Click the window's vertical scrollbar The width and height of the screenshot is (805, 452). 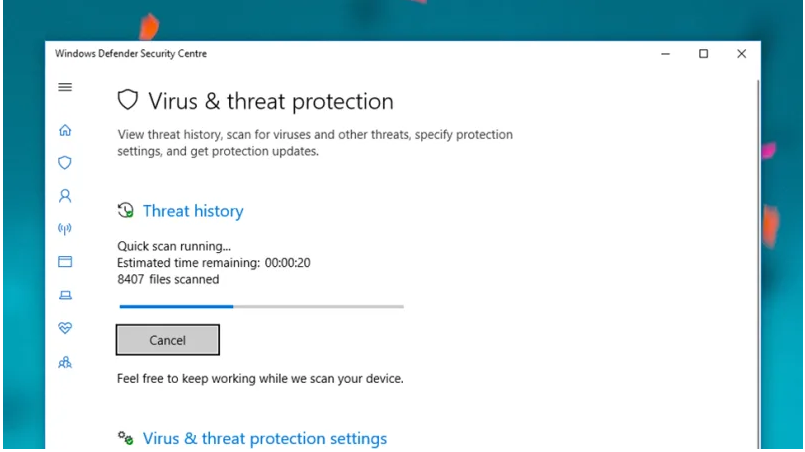758,264
